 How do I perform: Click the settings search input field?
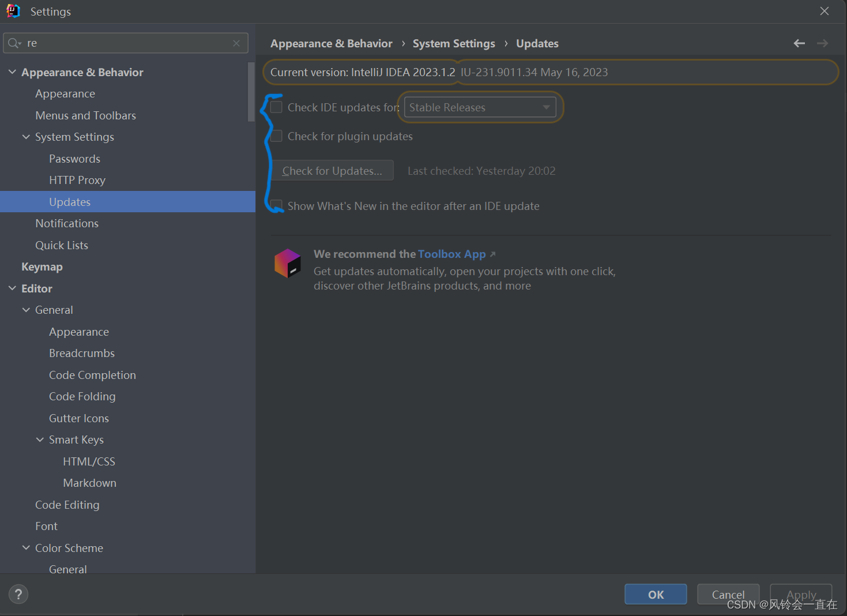127,43
